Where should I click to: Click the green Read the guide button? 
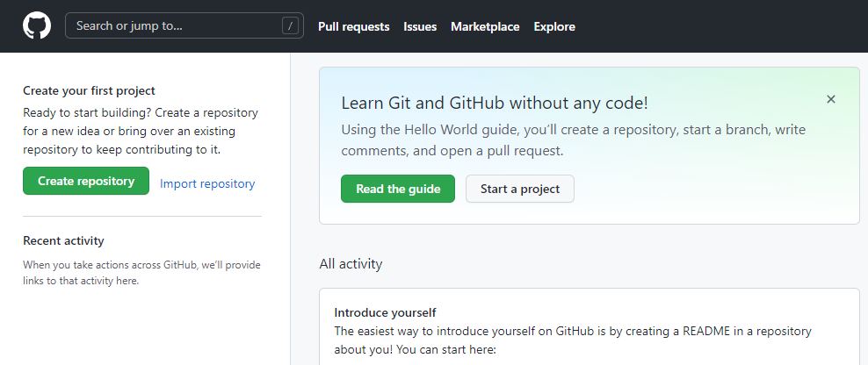pos(398,189)
